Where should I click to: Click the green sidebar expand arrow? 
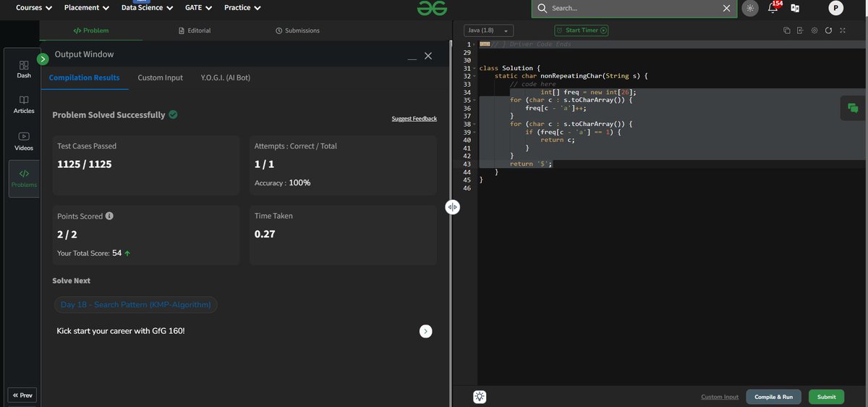click(43, 59)
